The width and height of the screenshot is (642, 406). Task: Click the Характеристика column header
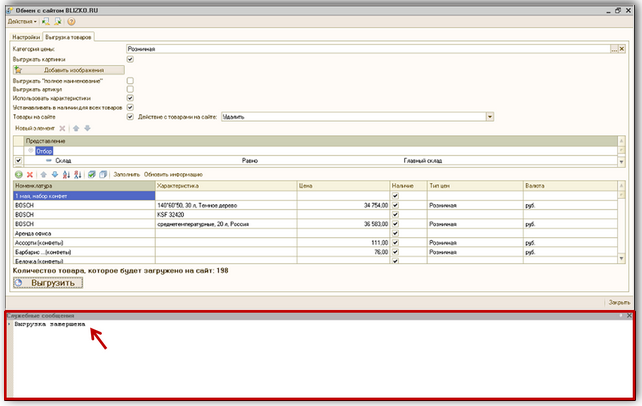(226, 186)
